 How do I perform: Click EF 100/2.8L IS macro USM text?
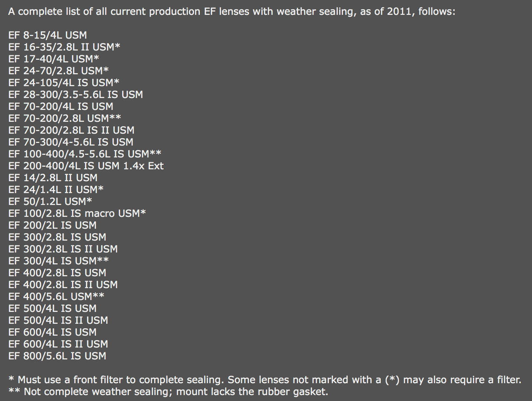tap(77, 213)
